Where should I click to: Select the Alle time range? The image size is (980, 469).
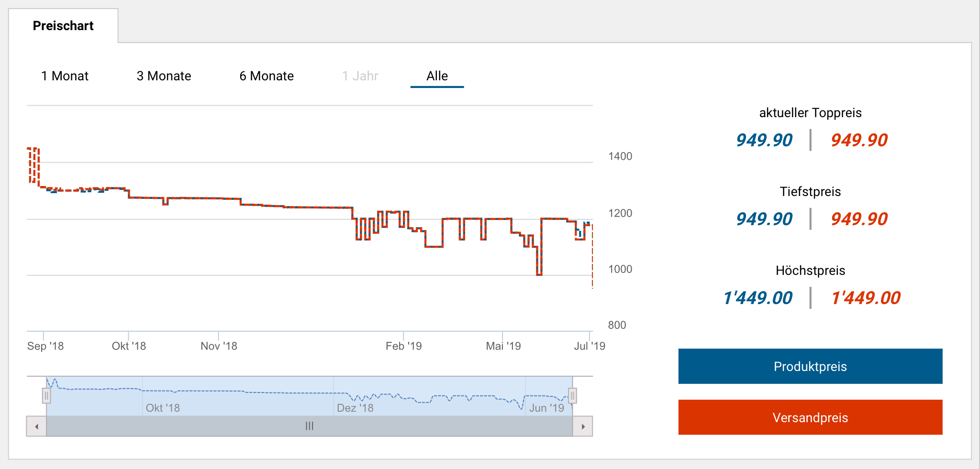pos(437,76)
